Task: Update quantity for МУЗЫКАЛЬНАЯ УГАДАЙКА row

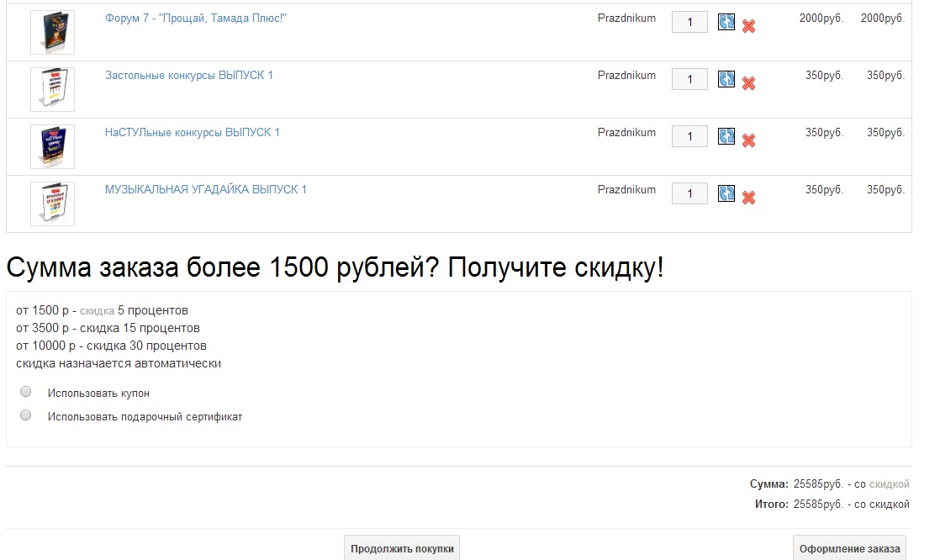Action: pyautogui.click(x=726, y=193)
